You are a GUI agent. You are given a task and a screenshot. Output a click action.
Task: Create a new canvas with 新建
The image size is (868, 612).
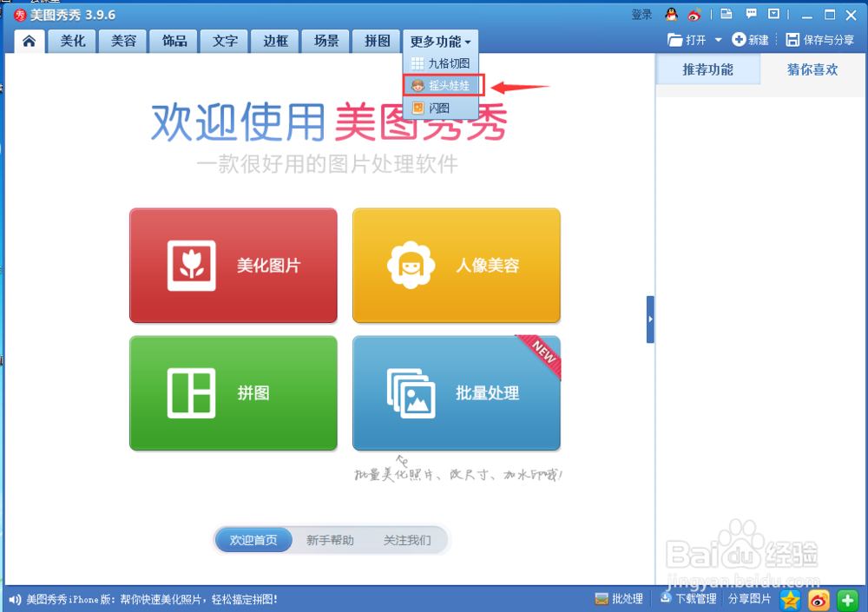click(x=750, y=40)
